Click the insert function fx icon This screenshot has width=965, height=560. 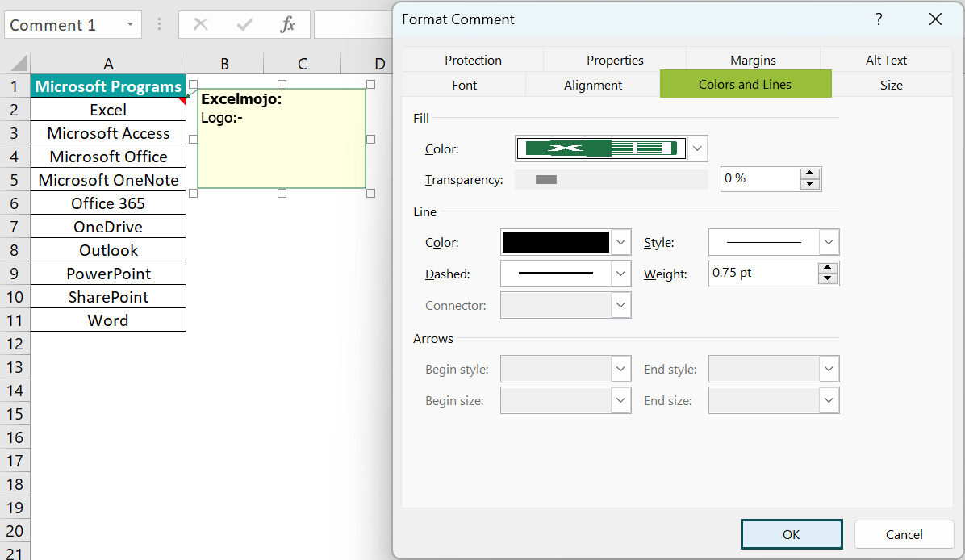pyautogui.click(x=287, y=25)
